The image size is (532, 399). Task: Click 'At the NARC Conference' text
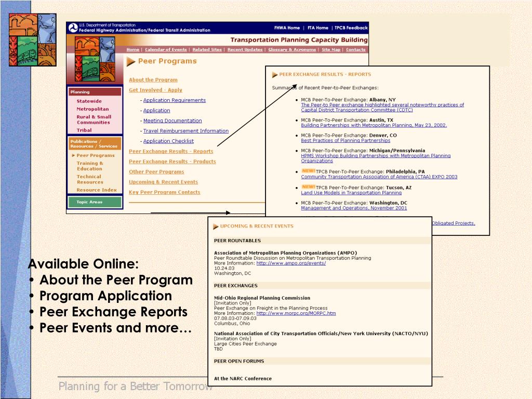[243, 379]
